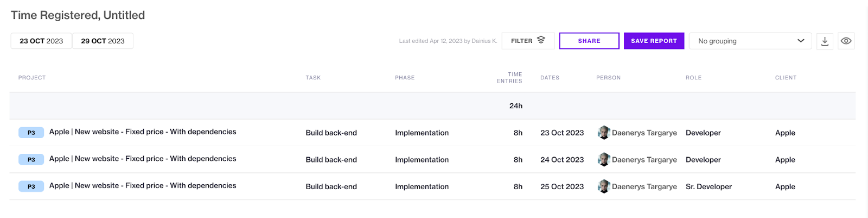The image size is (868, 218).
Task: Click the Time Registered, Untitled report title
Action: click(x=78, y=15)
